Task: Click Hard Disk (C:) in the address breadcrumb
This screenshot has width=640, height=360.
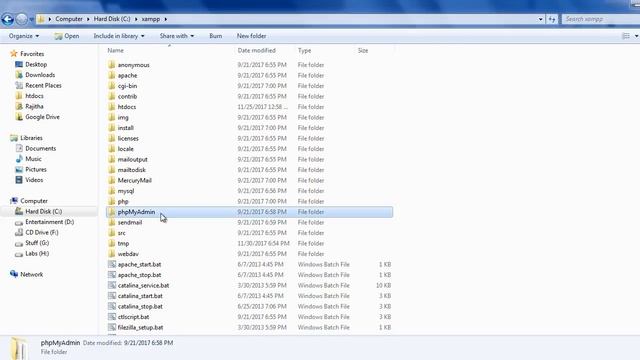Action: click(x=112, y=19)
